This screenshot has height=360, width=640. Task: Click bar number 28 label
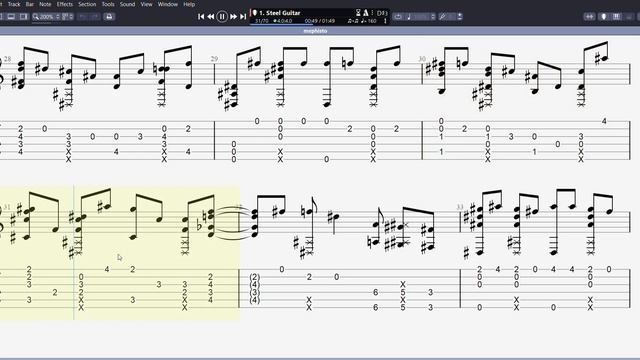tap(7, 59)
